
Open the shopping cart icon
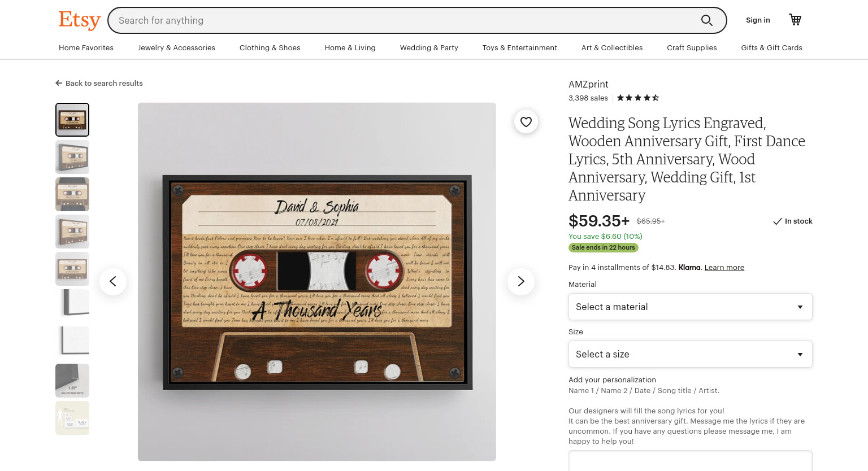[795, 20]
